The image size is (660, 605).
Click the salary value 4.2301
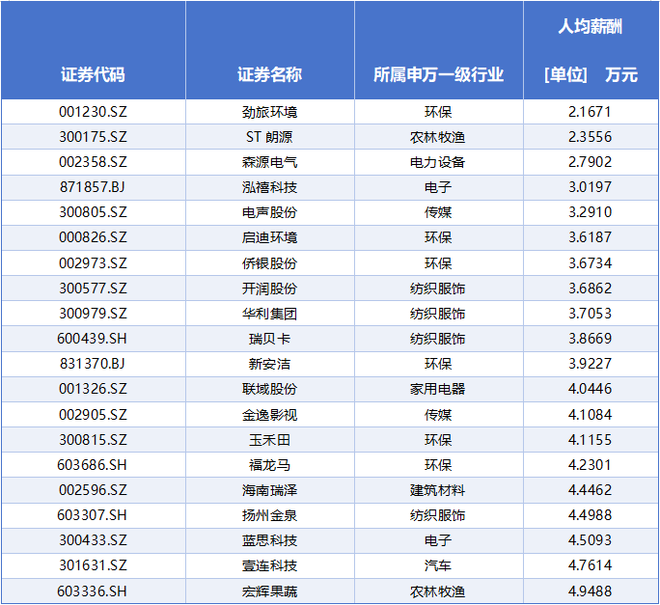(590, 465)
